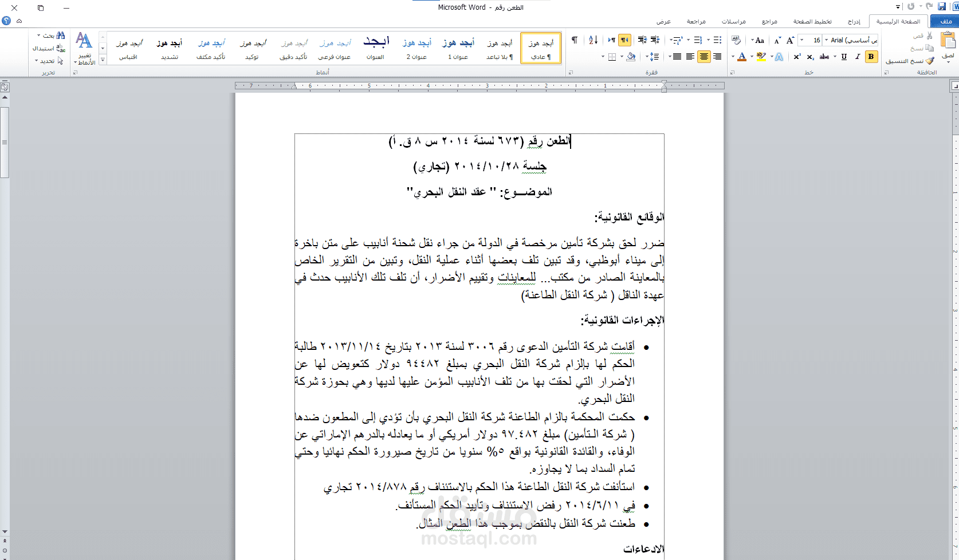Click the Sort (A-Z) icon
The width and height of the screenshot is (959, 560).
(x=594, y=40)
